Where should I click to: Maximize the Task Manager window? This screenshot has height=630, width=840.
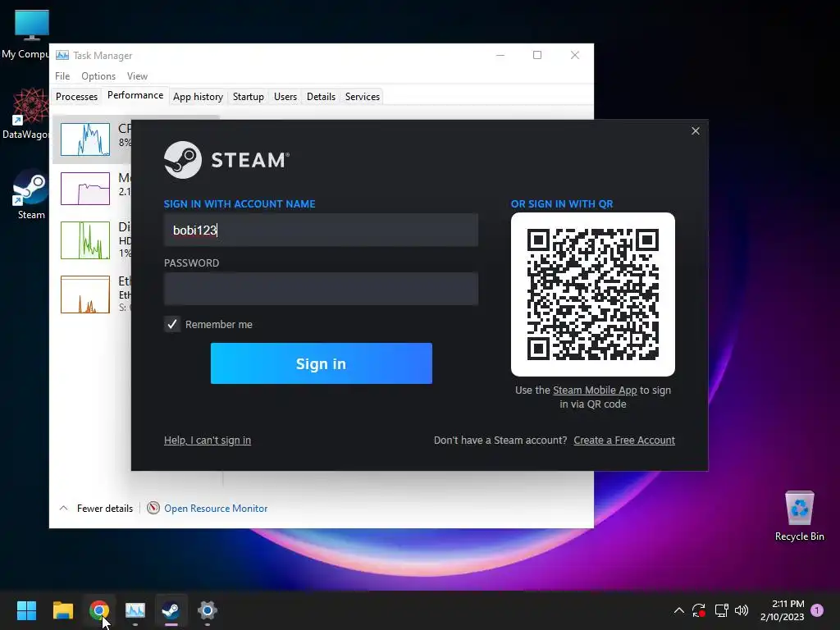[x=537, y=55]
